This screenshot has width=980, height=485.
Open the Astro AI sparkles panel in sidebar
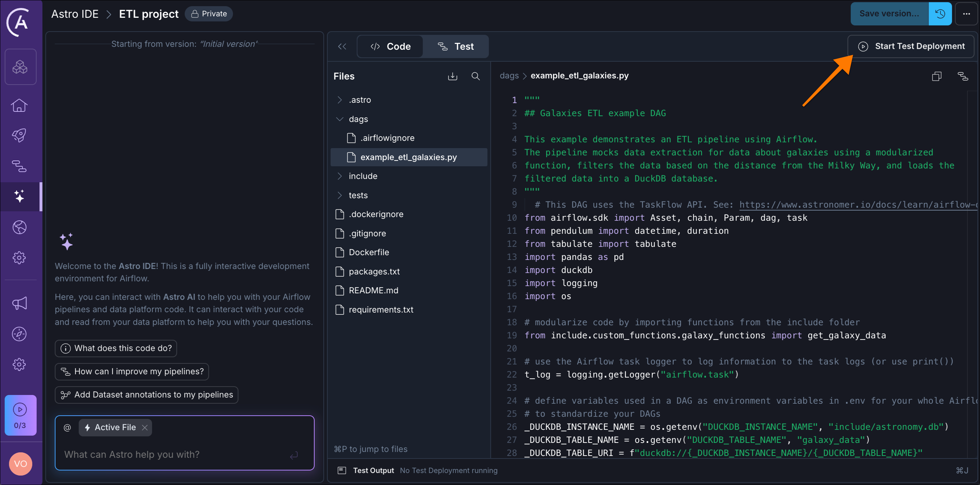(x=20, y=197)
